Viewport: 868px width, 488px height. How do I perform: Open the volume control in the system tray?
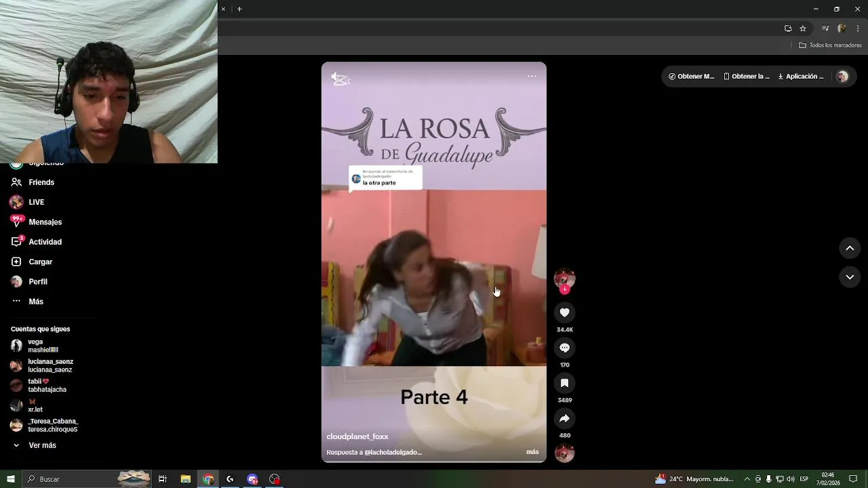[x=791, y=479]
